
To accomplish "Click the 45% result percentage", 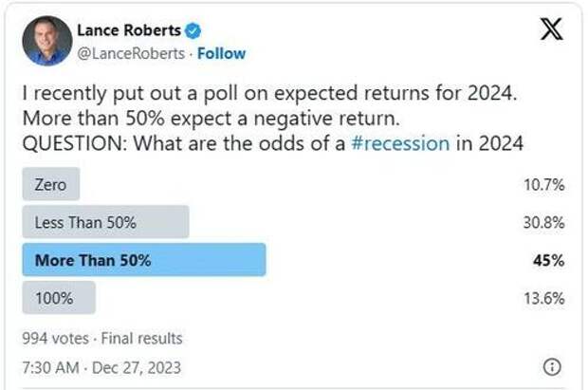I will tap(548, 260).
